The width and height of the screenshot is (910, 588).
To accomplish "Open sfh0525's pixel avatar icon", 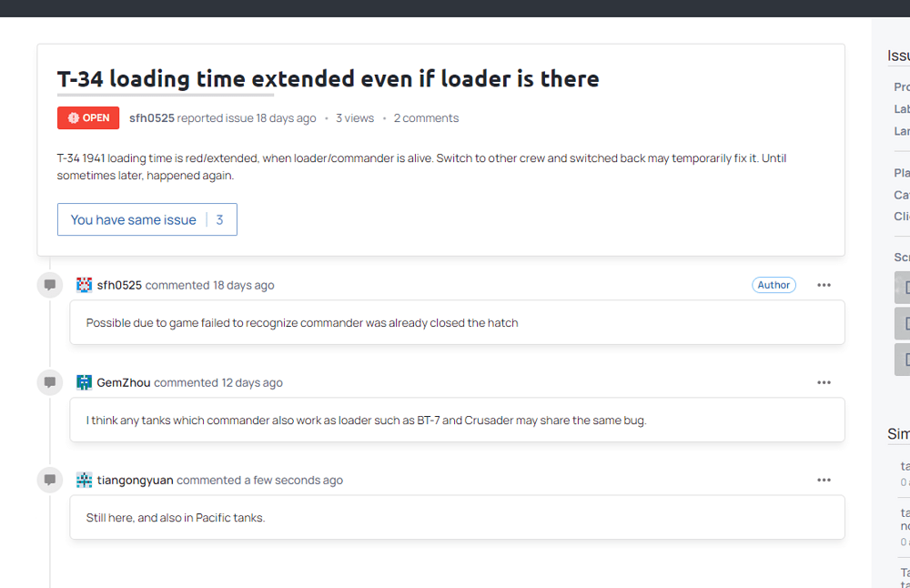I will (84, 285).
